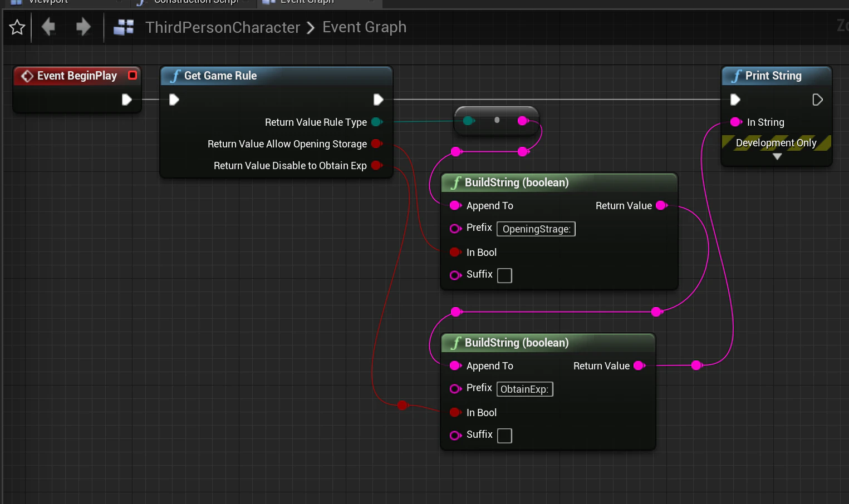Click Append To pin on OpeningStrage BuildString
Image resolution: width=849 pixels, height=504 pixels.
pos(456,205)
